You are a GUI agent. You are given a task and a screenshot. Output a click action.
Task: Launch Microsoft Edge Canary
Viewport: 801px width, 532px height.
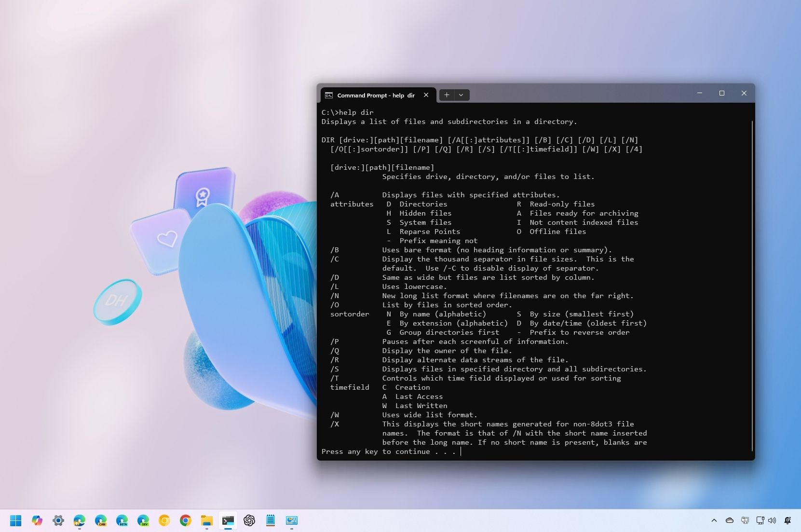click(101, 521)
